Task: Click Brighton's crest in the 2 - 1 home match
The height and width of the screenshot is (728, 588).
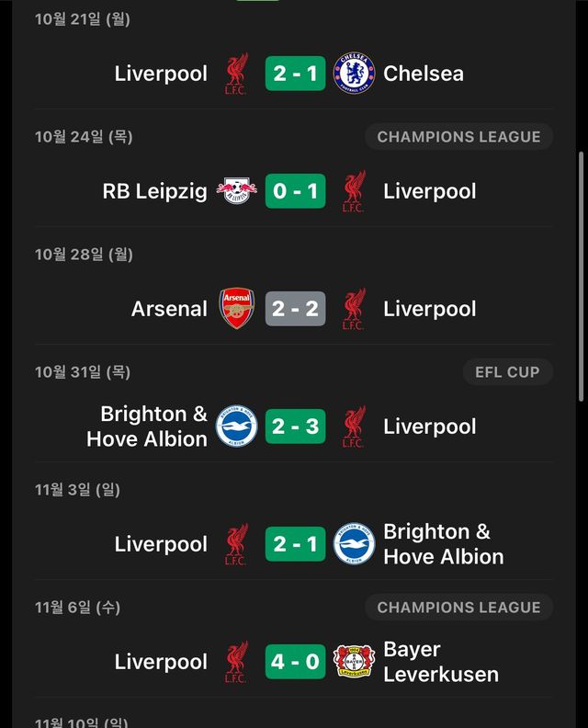Action: tap(354, 544)
